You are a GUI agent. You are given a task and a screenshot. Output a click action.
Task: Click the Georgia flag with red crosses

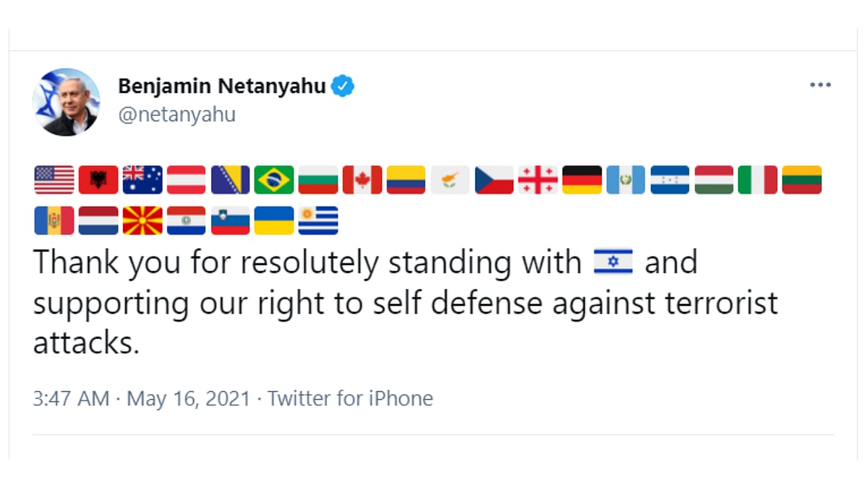(x=538, y=180)
